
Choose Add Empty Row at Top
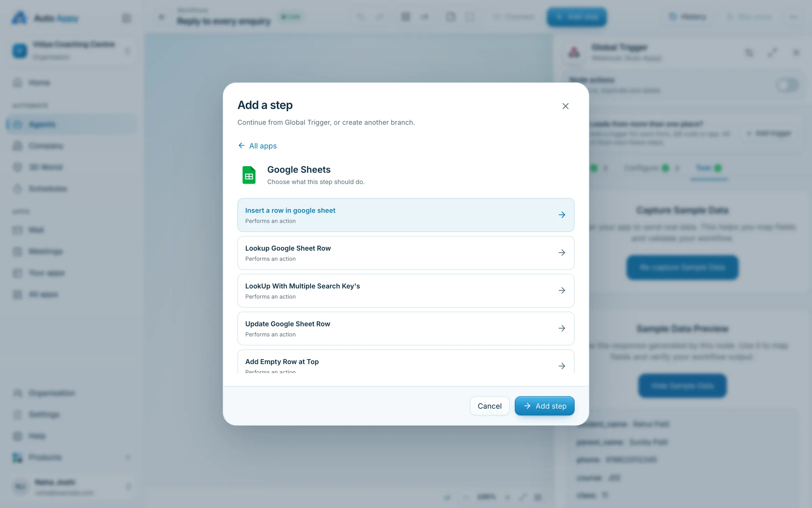point(406,362)
